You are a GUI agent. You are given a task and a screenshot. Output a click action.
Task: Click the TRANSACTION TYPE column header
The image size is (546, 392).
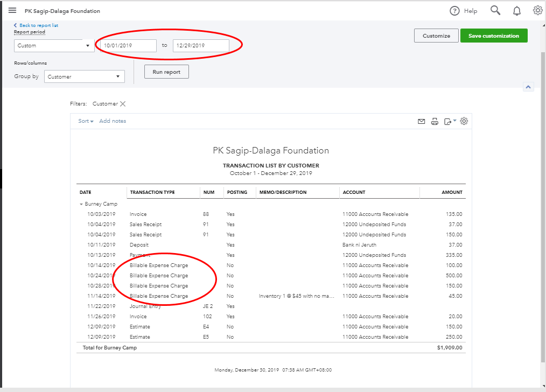point(152,192)
